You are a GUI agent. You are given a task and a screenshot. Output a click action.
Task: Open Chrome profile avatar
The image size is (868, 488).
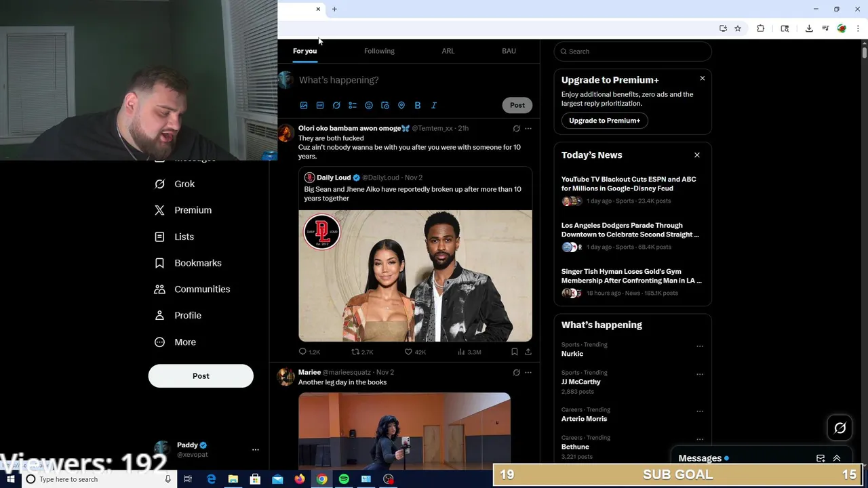(842, 28)
